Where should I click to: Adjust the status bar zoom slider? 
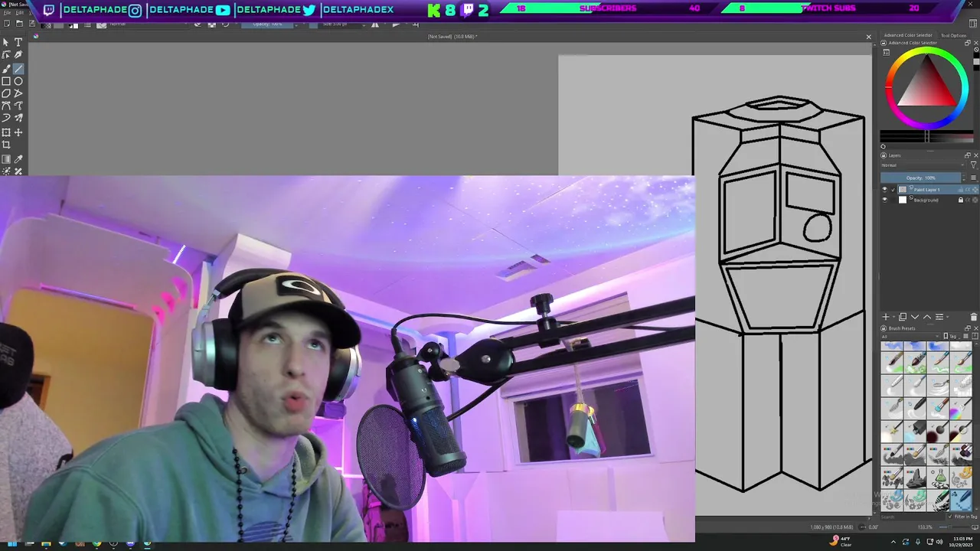[953, 527]
